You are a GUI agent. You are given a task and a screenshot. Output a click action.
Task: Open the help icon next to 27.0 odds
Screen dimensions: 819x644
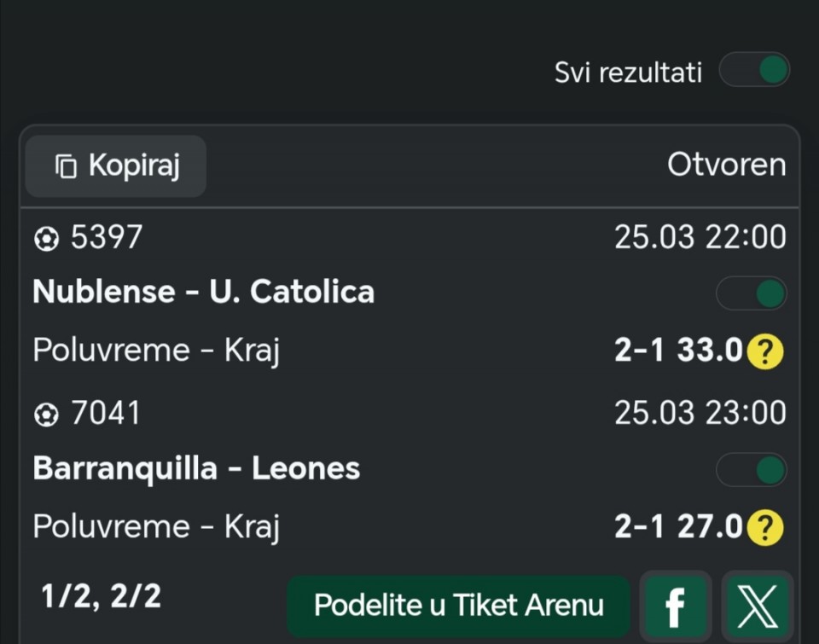pos(765,528)
